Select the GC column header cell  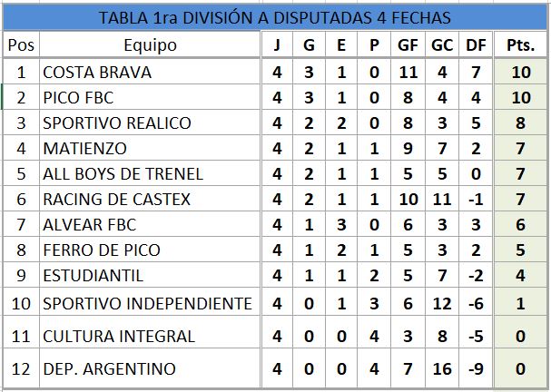click(441, 45)
